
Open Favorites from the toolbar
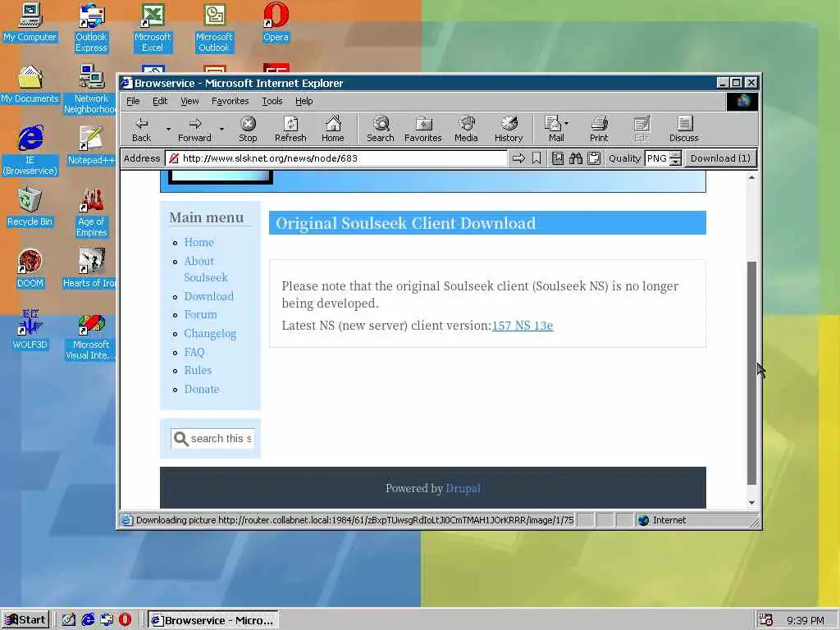pyautogui.click(x=422, y=129)
